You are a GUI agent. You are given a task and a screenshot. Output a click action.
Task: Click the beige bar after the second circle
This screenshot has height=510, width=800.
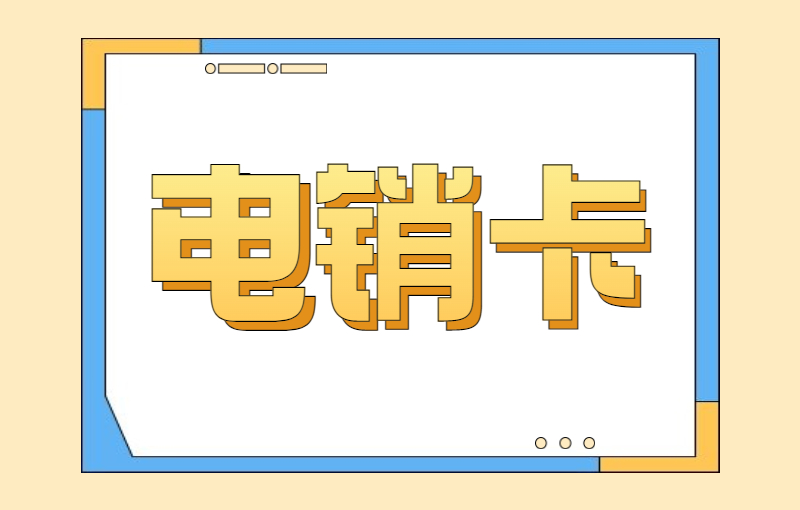[x=304, y=69]
